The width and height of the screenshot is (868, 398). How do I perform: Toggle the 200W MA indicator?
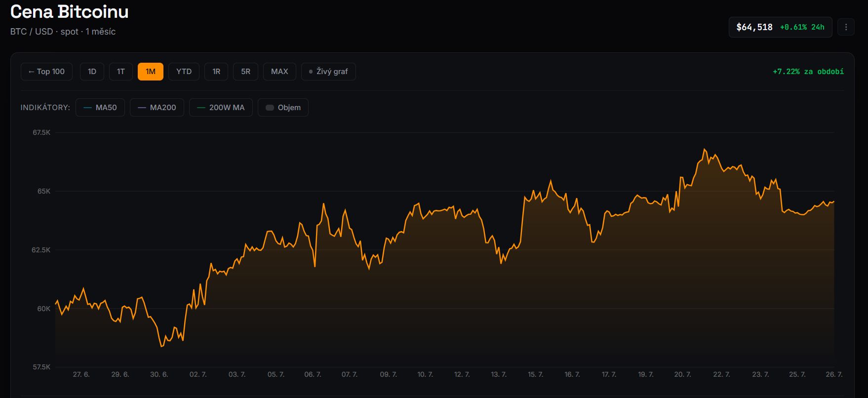coord(221,108)
